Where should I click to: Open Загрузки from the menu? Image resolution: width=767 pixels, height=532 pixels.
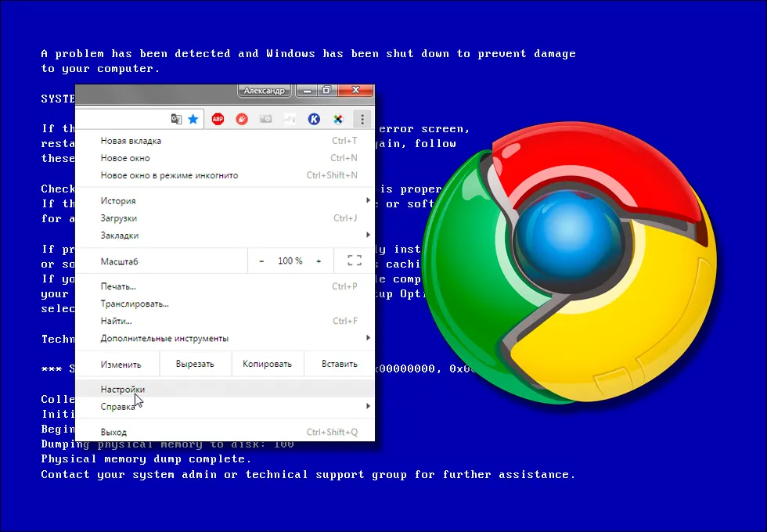pyautogui.click(x=225, y=218)
